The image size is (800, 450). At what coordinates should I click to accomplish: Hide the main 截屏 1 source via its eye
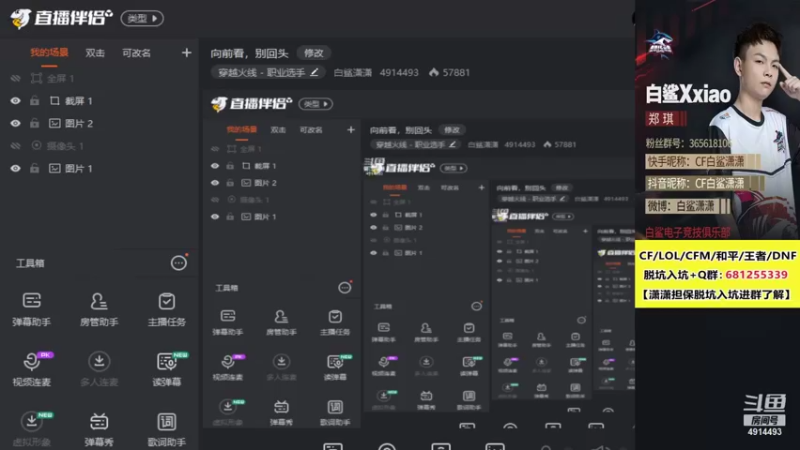[x=15, y=101]
